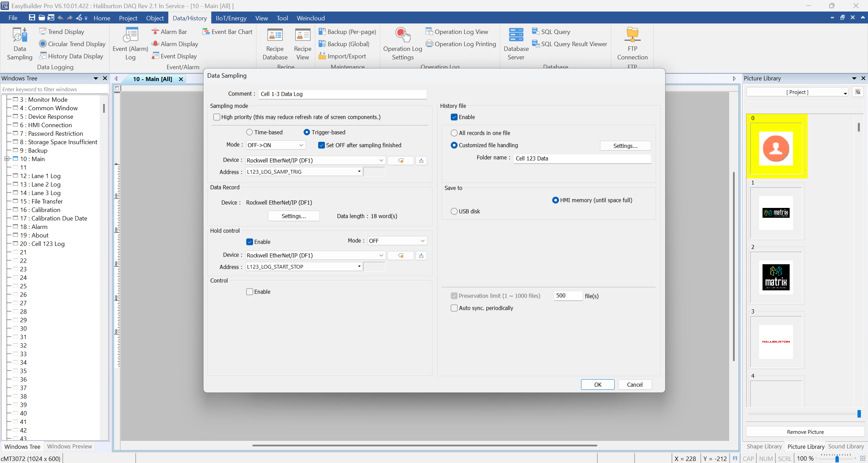Select USB disk as save destination
The width and height of the screenshot is (868, 463).
tap(454, 211)
